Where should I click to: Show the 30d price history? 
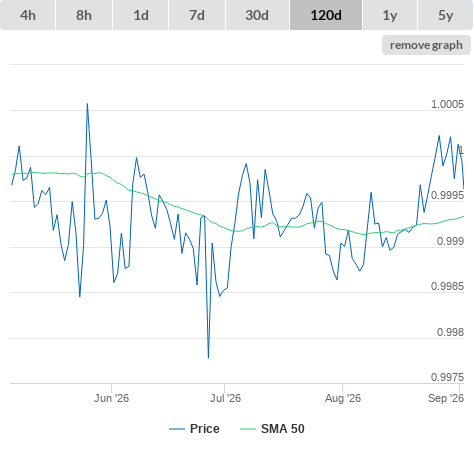click(x=257, y=15)
